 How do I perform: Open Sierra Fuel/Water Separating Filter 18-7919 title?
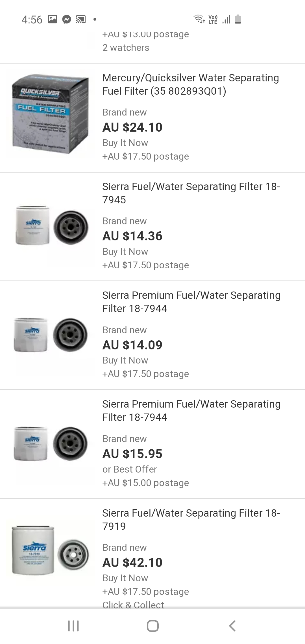coord(191,519)
